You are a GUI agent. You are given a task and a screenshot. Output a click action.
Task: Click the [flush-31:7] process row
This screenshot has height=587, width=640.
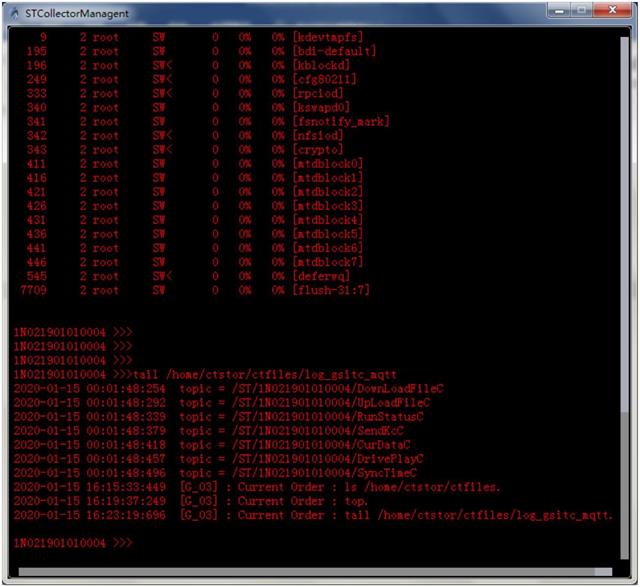(331, 290)
